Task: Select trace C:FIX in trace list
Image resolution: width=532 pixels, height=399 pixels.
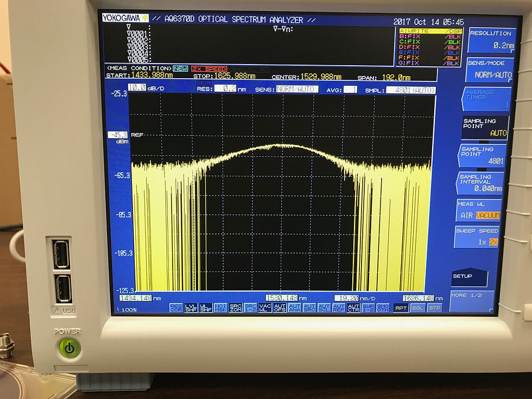Action: click(x=430, y=42)
